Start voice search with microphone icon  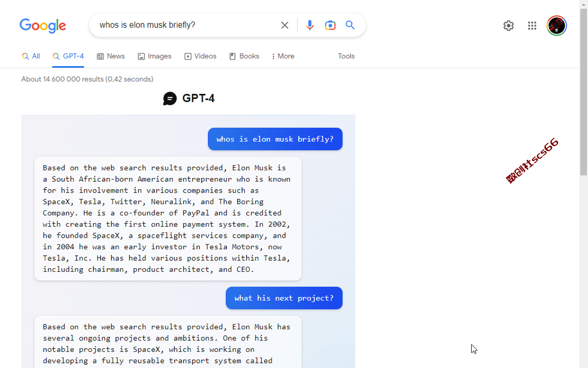click(x=310, y=25)
